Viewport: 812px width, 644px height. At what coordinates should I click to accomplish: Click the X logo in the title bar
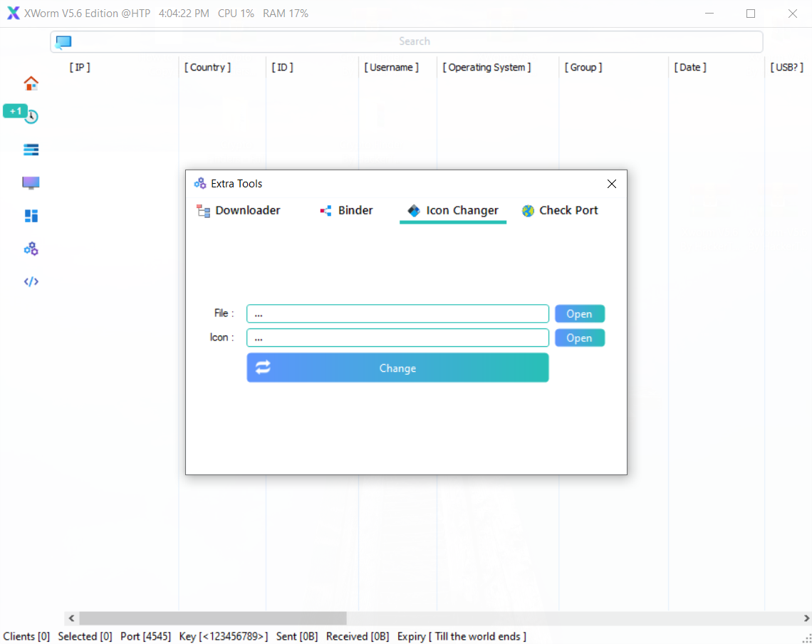13,13
